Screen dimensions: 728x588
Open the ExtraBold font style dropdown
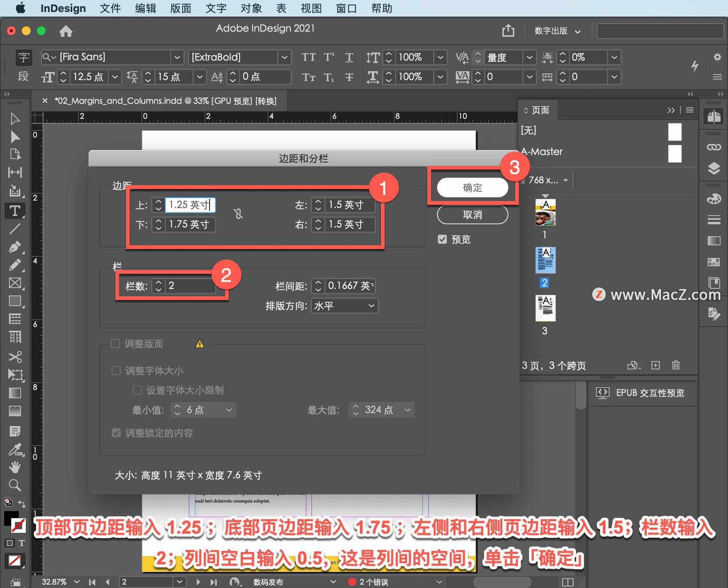coord(284,57)
